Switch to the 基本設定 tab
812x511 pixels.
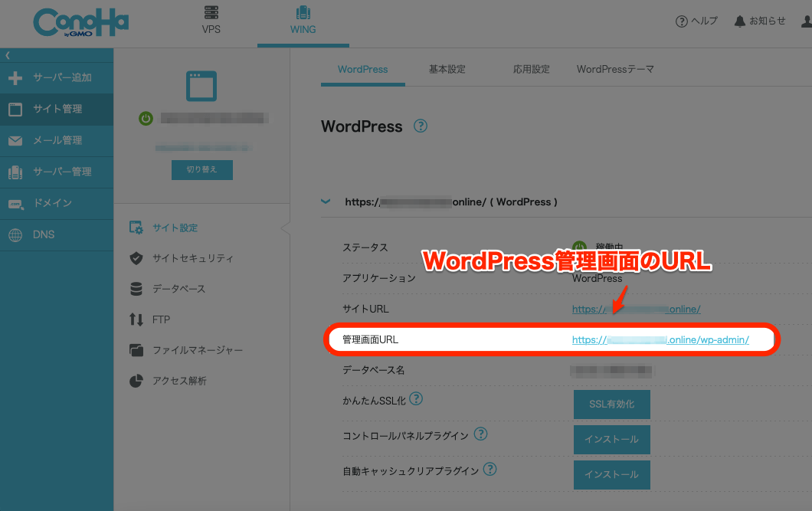pos(447,70)
